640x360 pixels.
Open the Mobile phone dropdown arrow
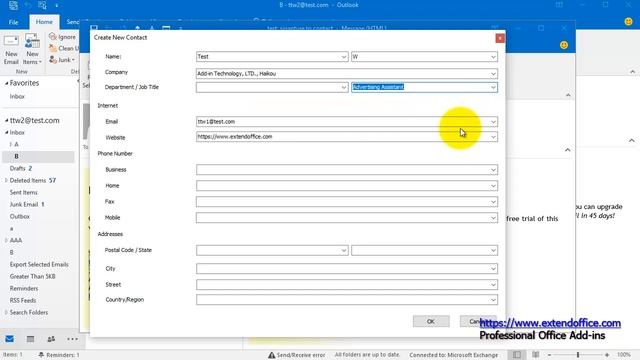[x=493, y=218]
